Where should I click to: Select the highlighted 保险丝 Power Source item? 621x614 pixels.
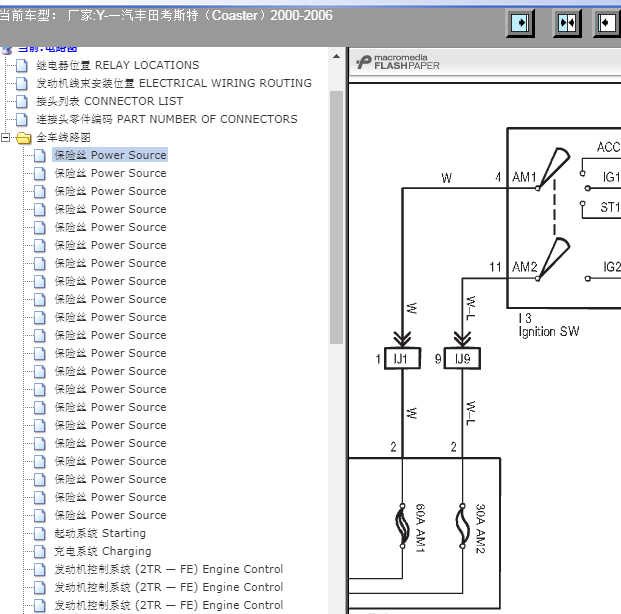110,155
